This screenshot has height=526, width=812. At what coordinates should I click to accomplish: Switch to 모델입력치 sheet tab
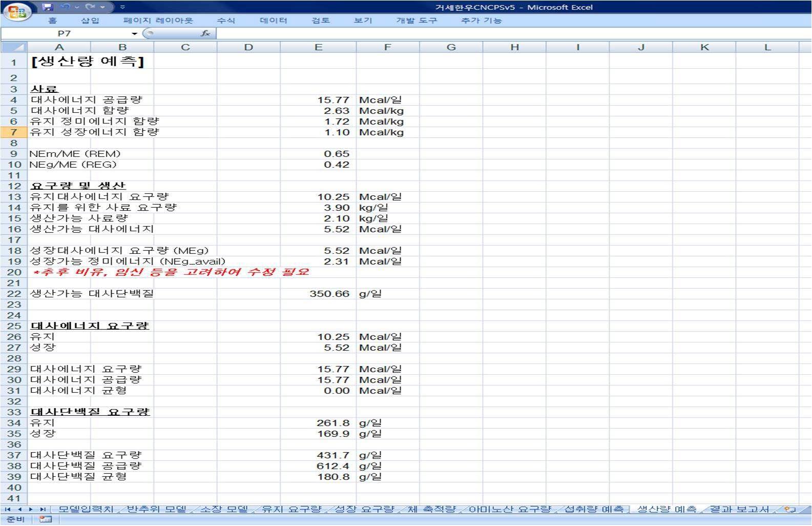click(86, 509)
